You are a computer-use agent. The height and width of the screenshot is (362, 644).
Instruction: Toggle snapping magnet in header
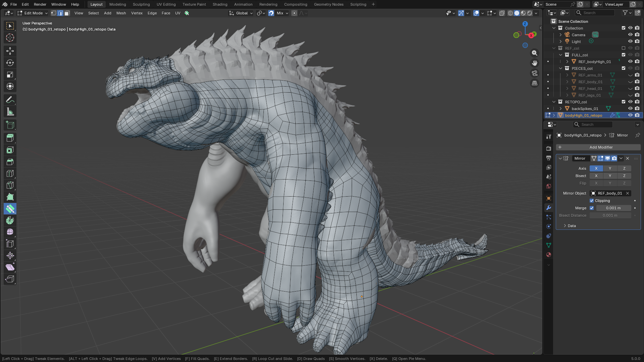click(x=271, y=13)
